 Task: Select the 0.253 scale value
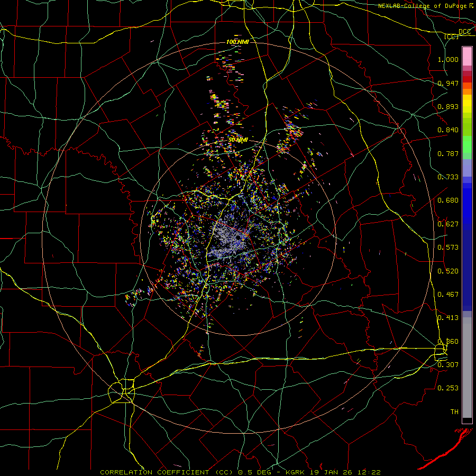pos(448,388)
